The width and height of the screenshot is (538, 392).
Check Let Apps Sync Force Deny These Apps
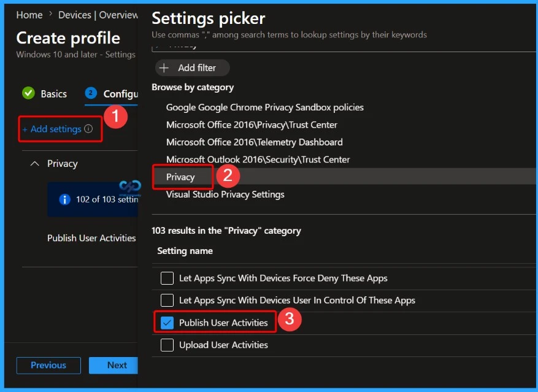click(x=167, y=278)
